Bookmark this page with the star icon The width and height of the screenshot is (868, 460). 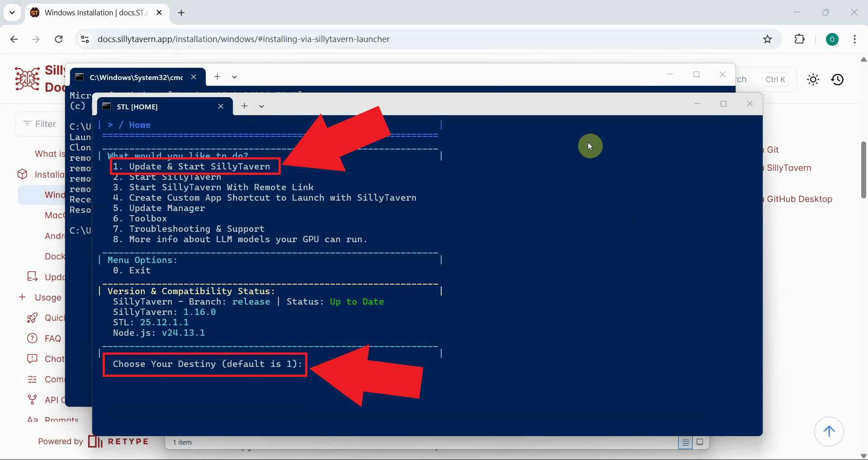click(767, 39)
